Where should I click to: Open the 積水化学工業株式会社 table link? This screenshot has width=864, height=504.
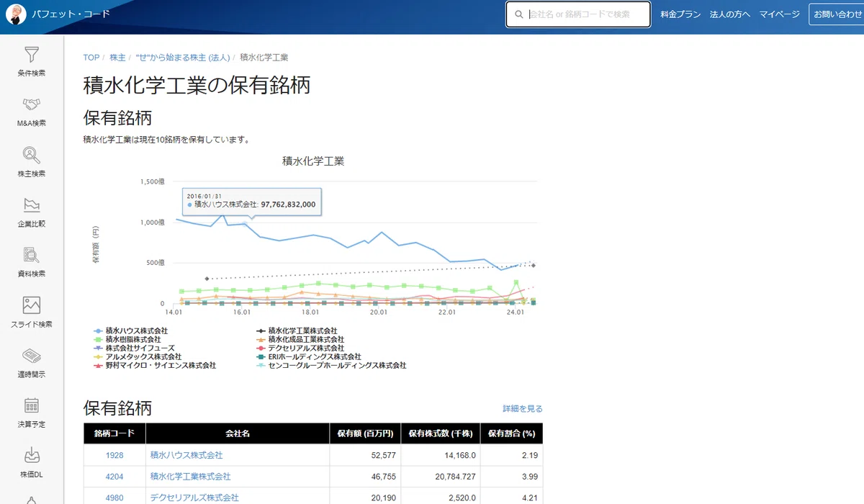click(x=191, y=477)
